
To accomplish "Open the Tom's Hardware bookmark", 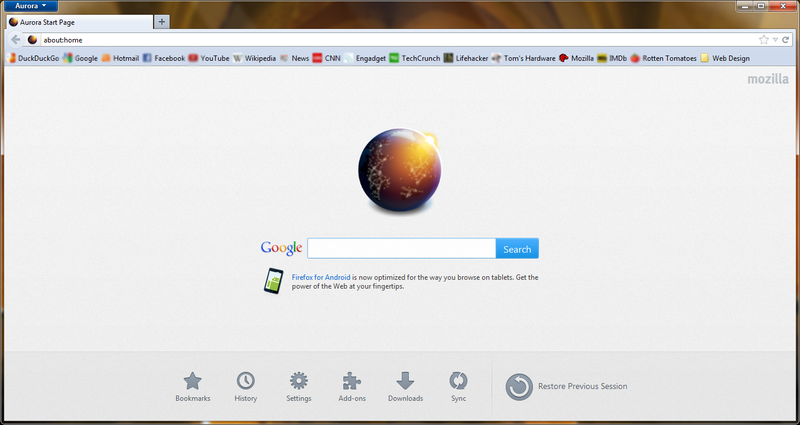I will pos(523,58).
